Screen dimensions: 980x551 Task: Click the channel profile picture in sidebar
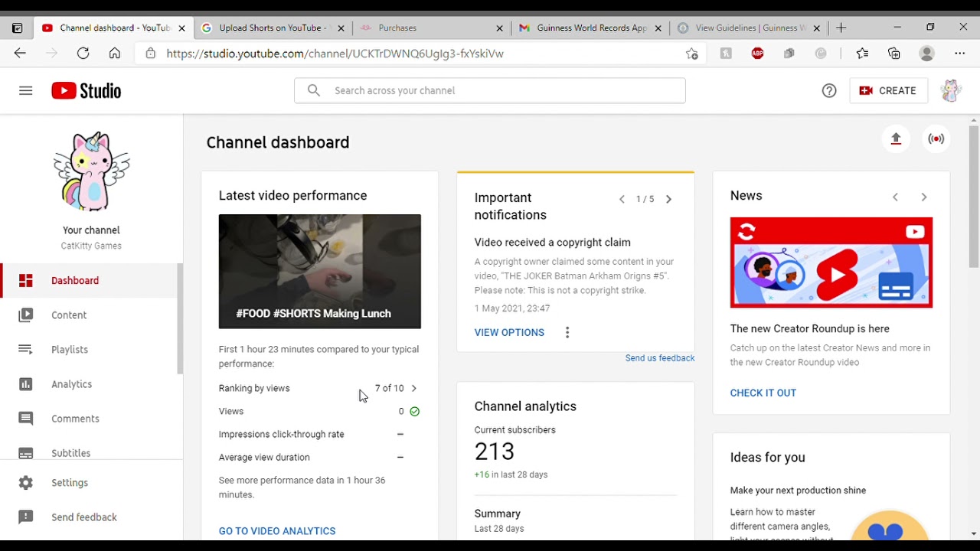91,171
